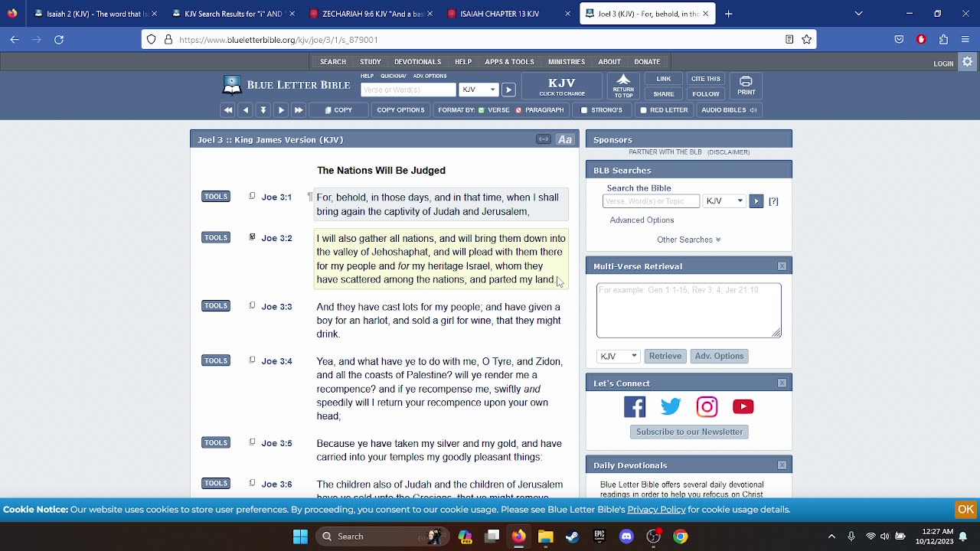This screenshot has height=551, width=980.
Task: Check the box next to Joe 3:3
Action: pos(252,306)
